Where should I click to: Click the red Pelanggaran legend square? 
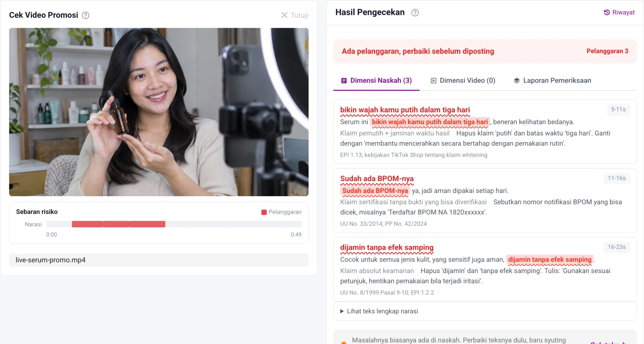264,212
